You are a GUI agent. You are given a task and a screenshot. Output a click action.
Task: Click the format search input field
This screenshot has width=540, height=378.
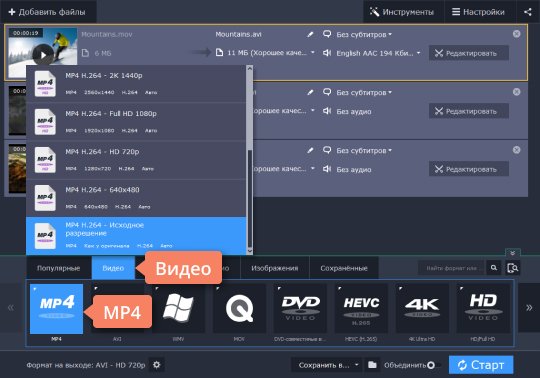pyautogui.click(x=451, y=268)
